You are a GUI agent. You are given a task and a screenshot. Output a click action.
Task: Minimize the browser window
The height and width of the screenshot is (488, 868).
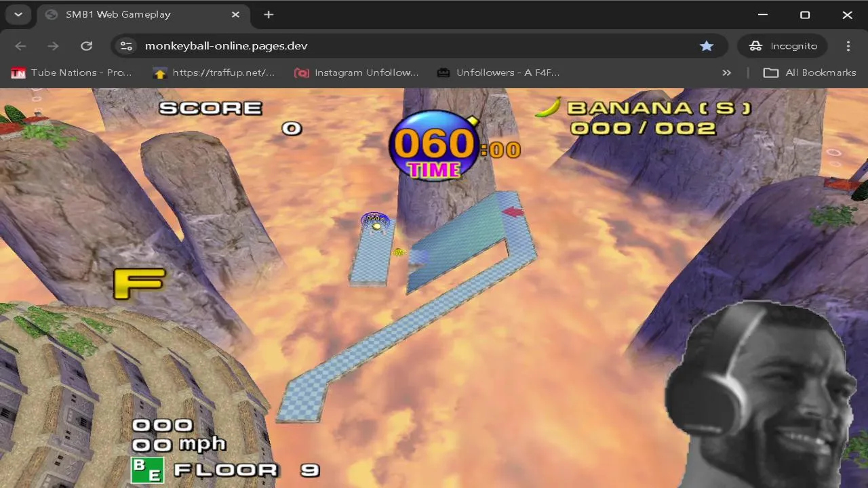click(763, 14)
